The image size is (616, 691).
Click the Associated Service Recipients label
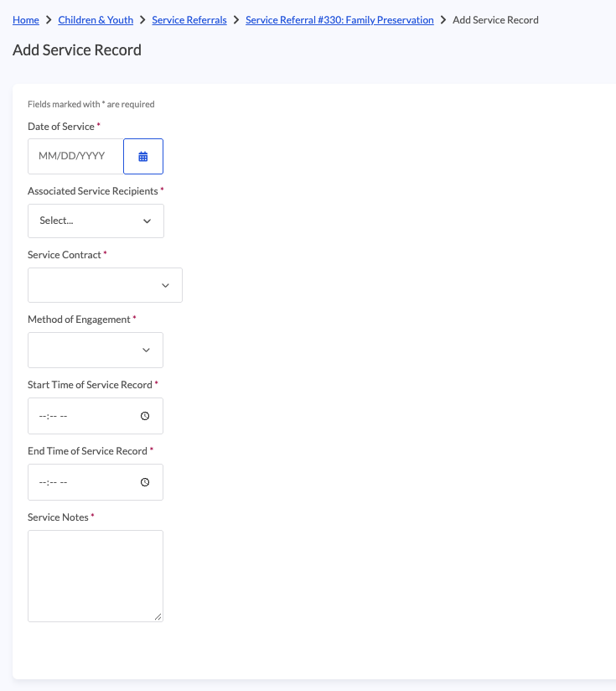[x=93, y=191]
